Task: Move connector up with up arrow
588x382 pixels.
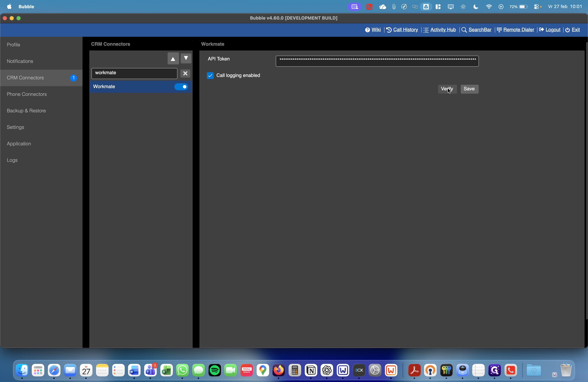Action: pos(173,58)
